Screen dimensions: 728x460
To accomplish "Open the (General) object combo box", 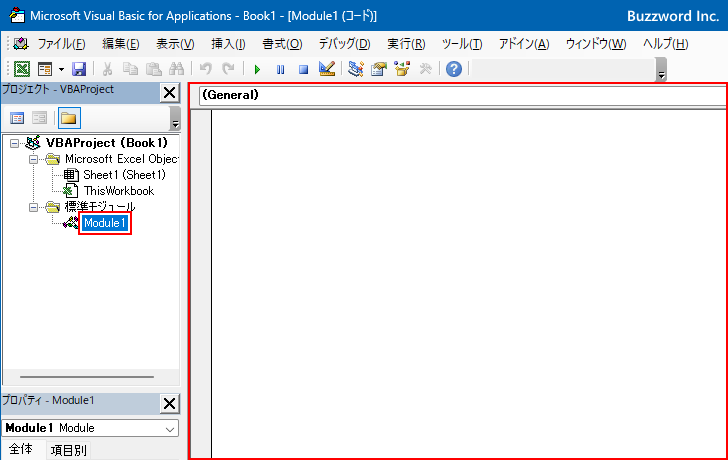I will 463,95.
